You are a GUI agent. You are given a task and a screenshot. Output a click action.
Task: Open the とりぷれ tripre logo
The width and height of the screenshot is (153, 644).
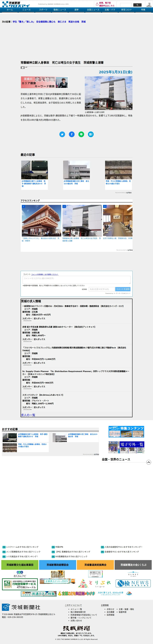coord(94,583)
